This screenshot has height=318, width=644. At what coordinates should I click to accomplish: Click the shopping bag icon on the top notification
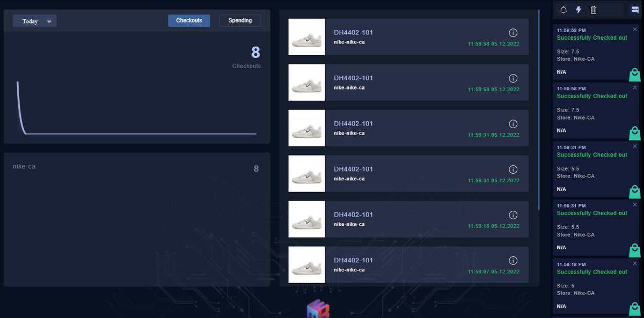[635, 75]
